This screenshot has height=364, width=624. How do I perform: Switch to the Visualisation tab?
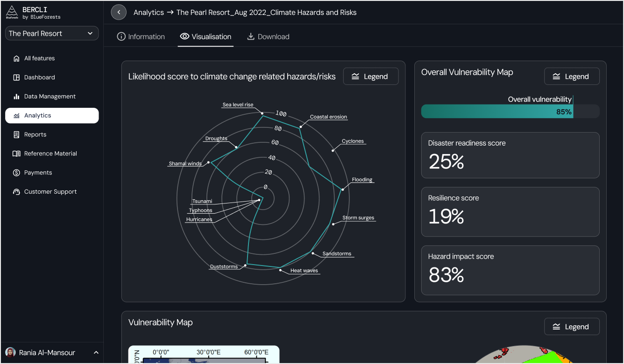(206, 36)
